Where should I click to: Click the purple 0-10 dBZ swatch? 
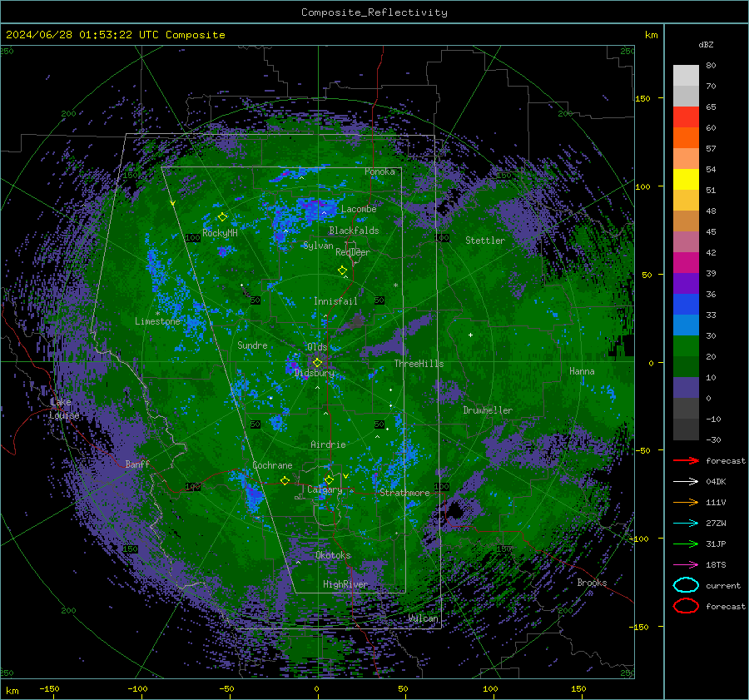(686, 388)
